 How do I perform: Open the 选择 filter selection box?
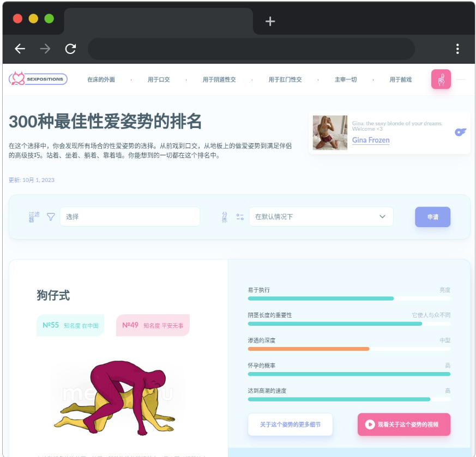(130, 217)
